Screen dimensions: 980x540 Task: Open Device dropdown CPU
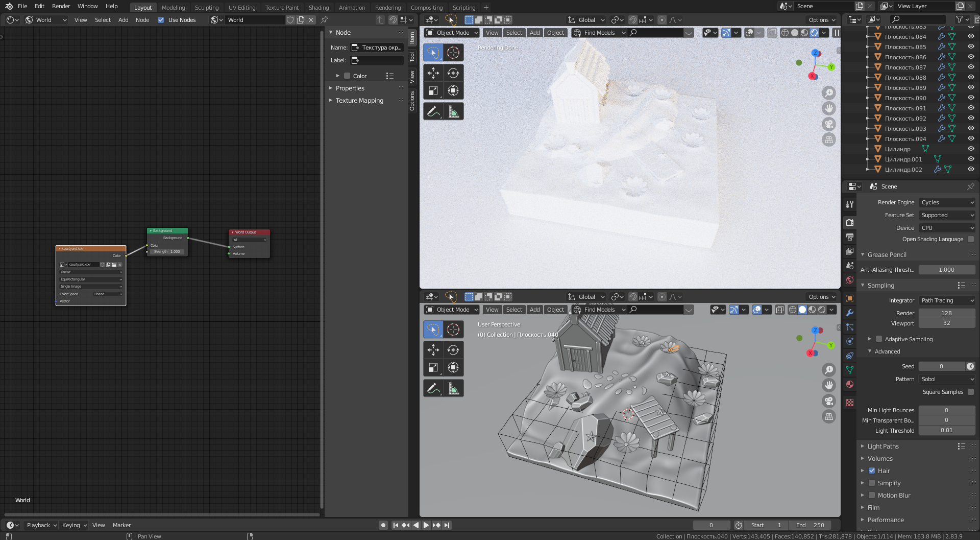tap(947, 228)
